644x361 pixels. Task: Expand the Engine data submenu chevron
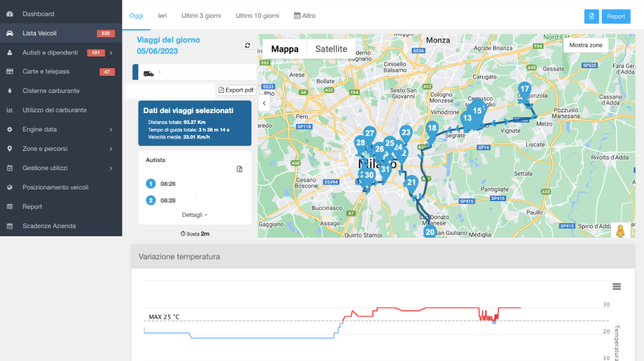click(x=111, y=130)
